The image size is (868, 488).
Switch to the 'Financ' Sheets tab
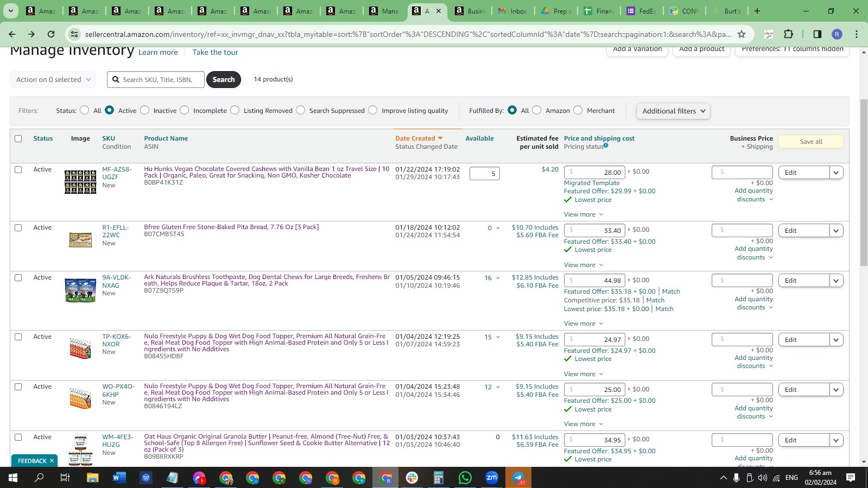coord(599,11)
